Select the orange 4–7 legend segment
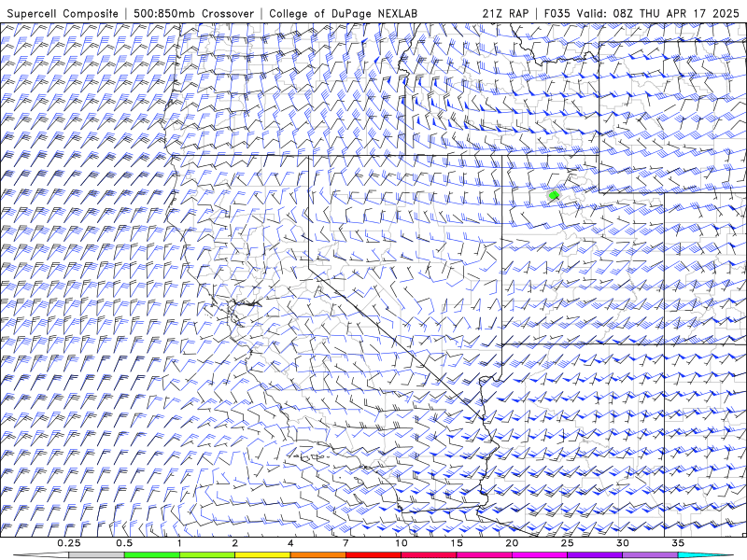 (317, 555)
